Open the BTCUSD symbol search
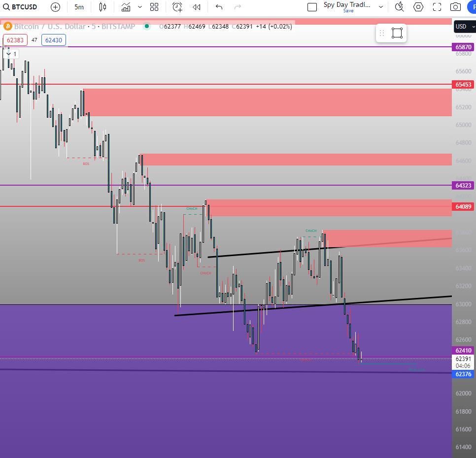 tap(20, 7)
